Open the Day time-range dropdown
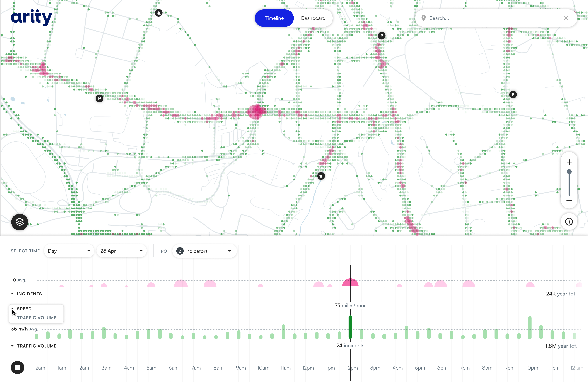This screenshot has height=382, width=588. [69, 251]
